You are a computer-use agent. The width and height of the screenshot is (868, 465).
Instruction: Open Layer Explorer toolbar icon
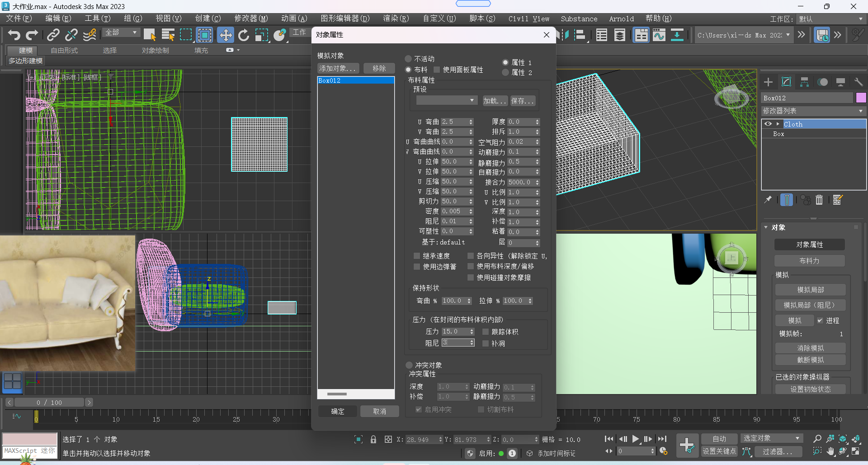tap(620, 35)
